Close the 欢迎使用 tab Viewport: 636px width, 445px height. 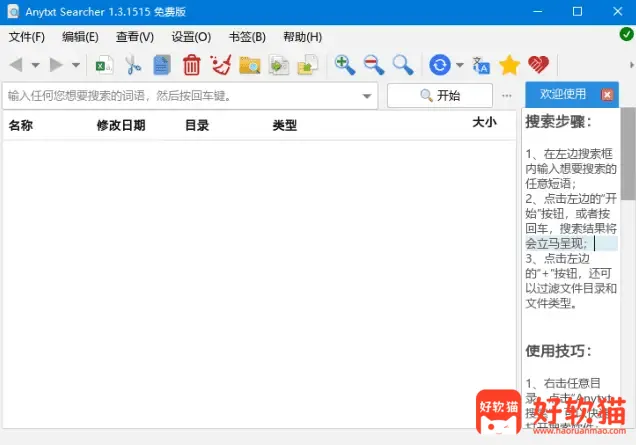[607, 95]
